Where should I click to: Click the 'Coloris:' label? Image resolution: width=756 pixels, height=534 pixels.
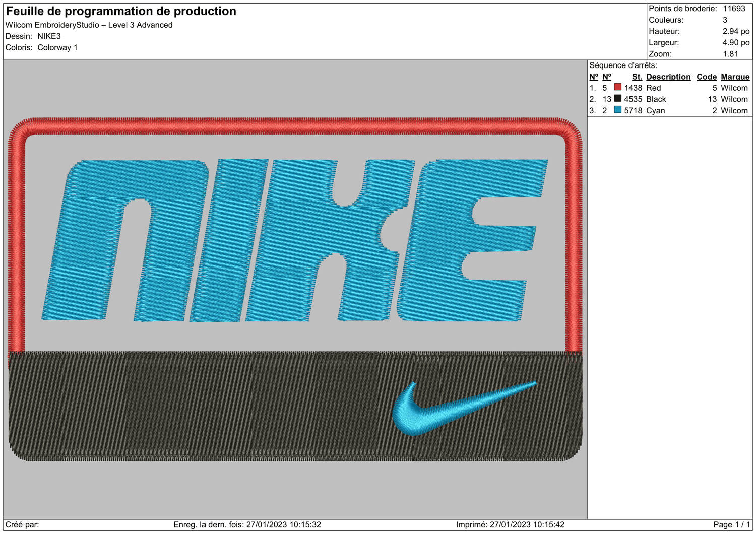click(x=19, y=47)
